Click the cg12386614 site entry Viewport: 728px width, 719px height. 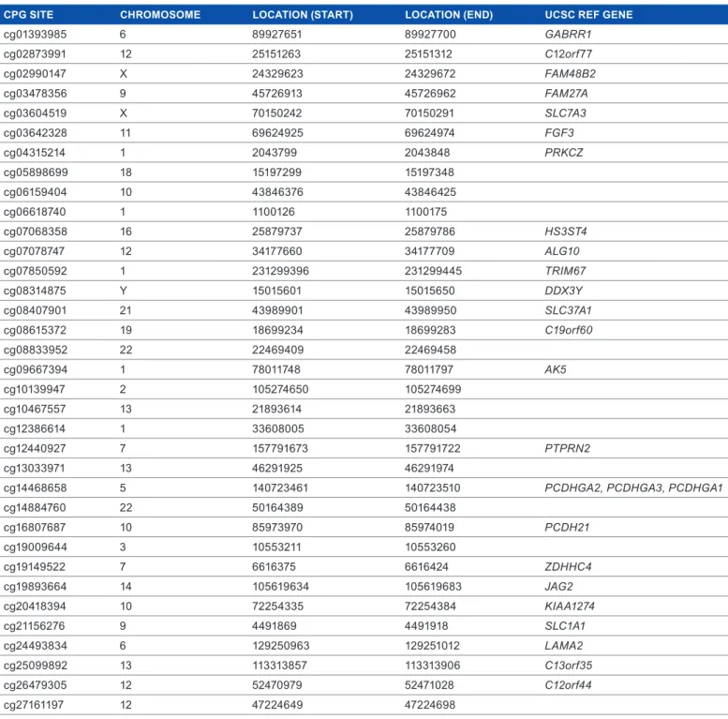[35, 428]
